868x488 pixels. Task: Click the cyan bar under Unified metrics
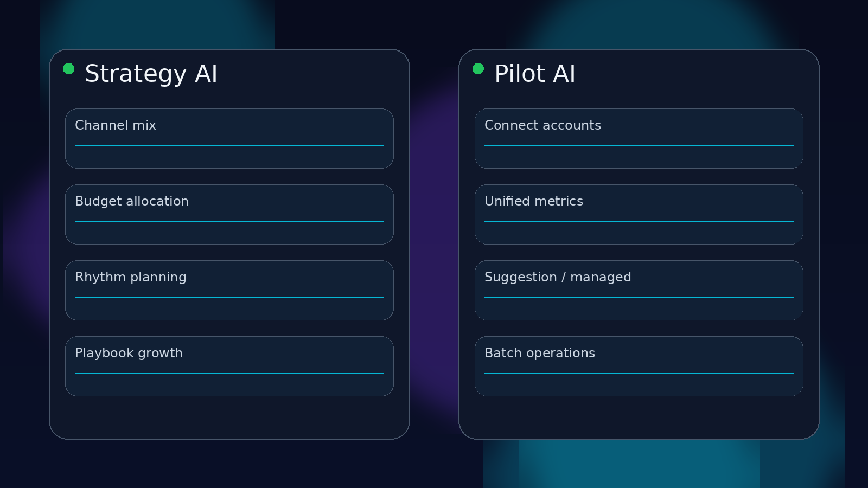click(639, 221)
